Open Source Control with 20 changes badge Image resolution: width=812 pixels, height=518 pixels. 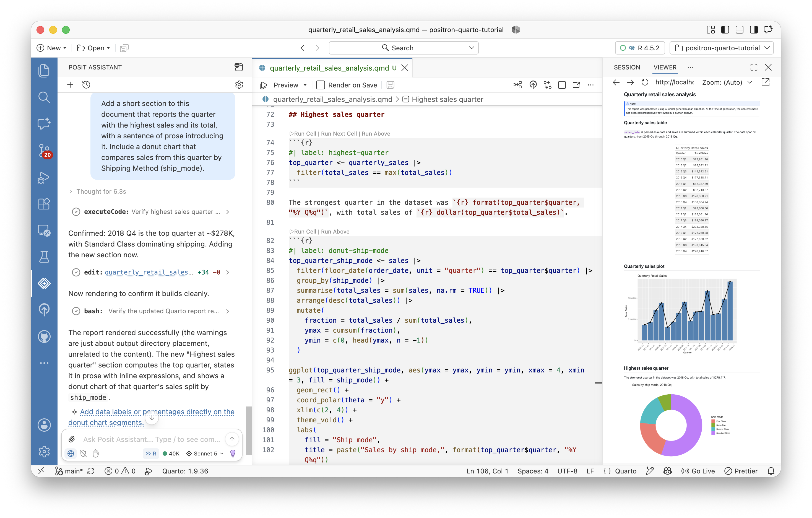[44, 151]
